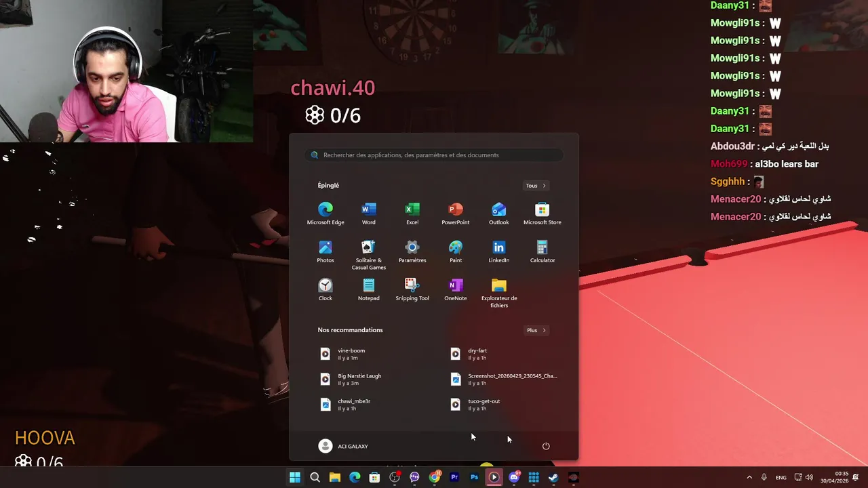Launch Word from the Start menu
The image size is (868, 488).
tap(369, 213)
